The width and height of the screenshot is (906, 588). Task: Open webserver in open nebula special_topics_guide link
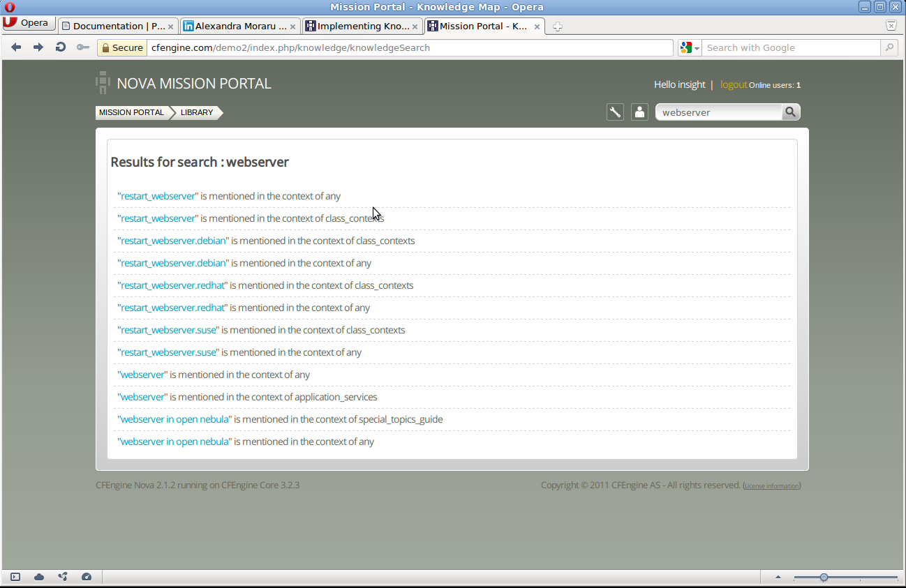pos(174,419)
